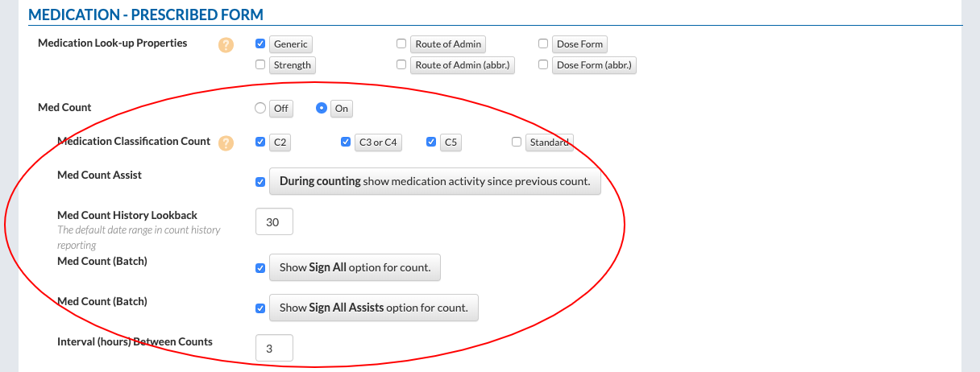Enable the Standard classification checkbox
This screenshot has width=980, height=372.
click(517, 143)
